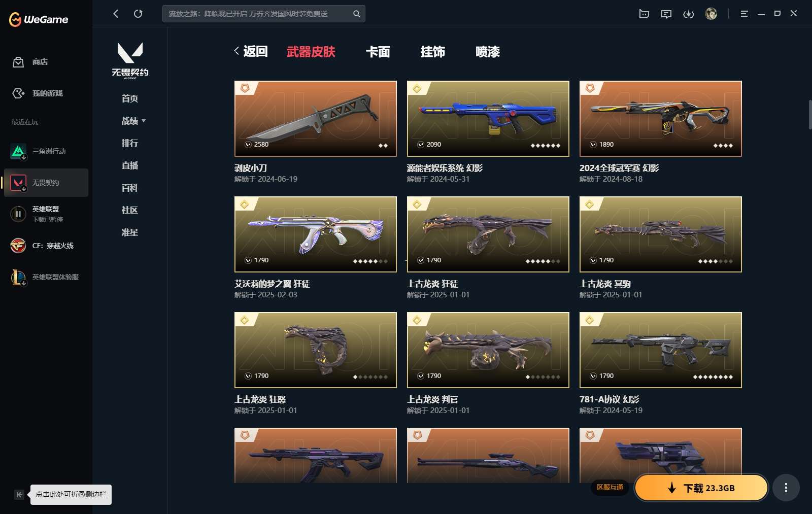812x514 pixels.
Task: Open the three-dot more options button
Action: 786,488
